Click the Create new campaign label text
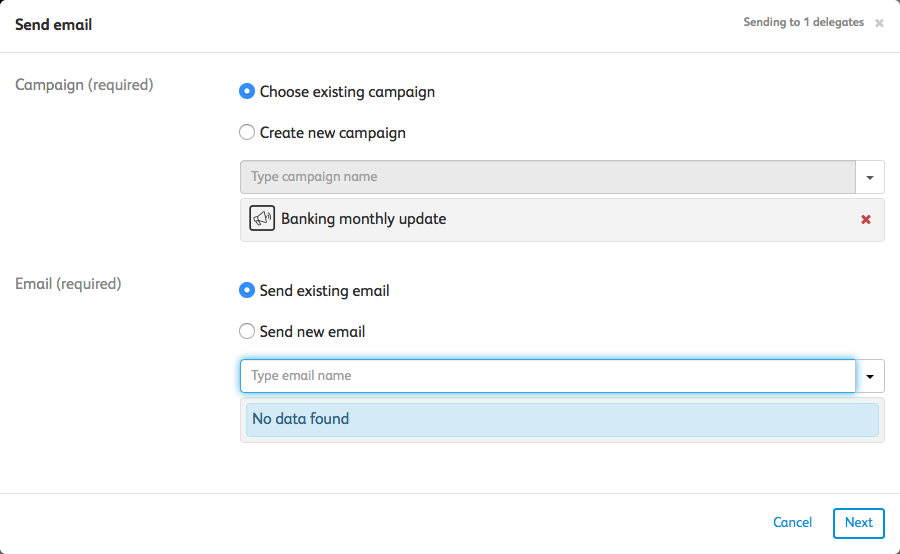 tap(332, 132)
